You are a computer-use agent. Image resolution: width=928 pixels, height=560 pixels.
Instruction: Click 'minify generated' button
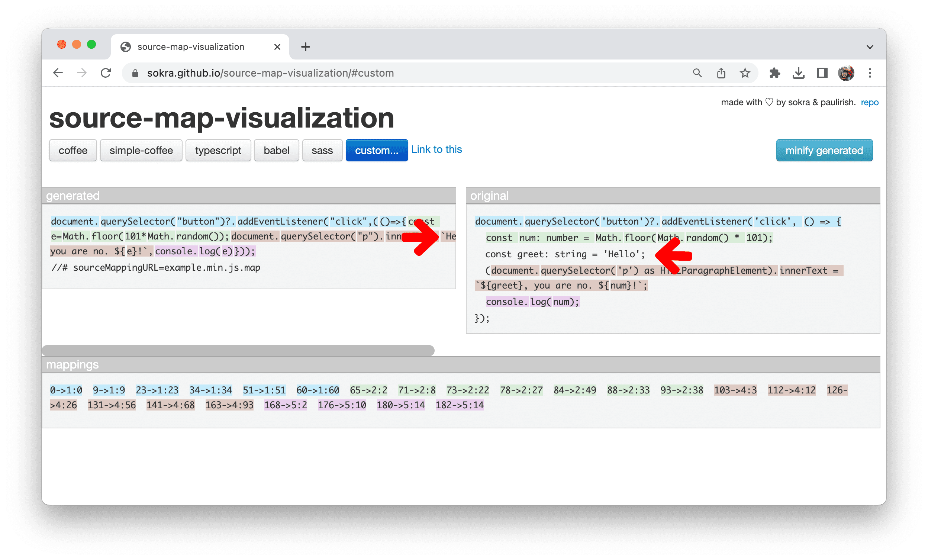coord(825,151)
